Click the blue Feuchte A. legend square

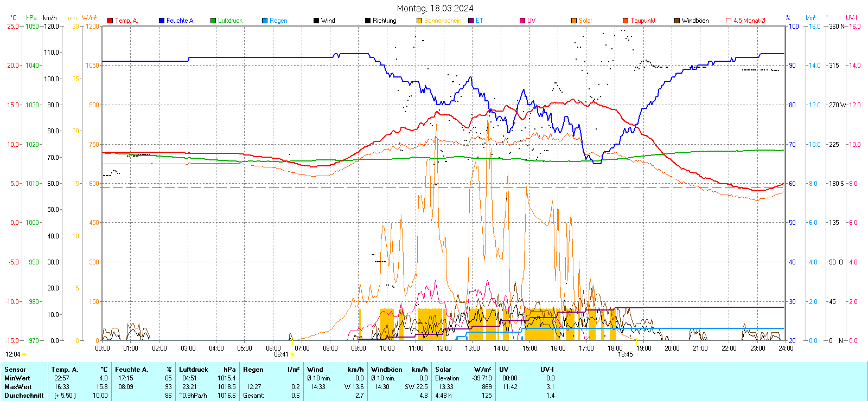[x=162, y=21]
